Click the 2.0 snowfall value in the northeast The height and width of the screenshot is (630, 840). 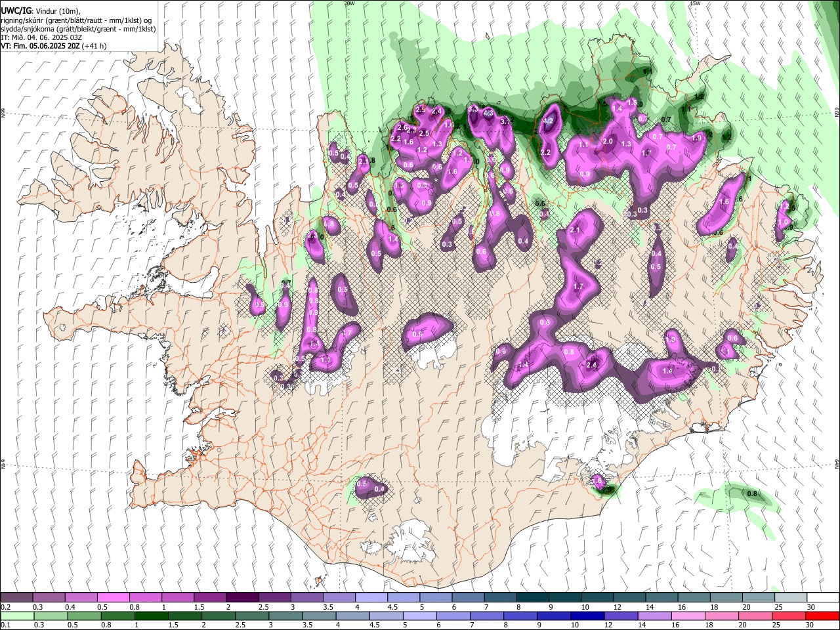point(608,142)
